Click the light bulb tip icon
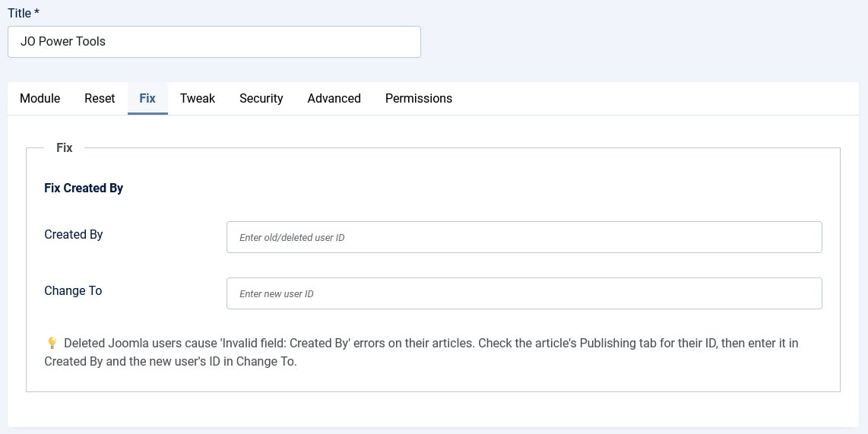The width and height of the screenshot is (868, 434). click(52, 344)
